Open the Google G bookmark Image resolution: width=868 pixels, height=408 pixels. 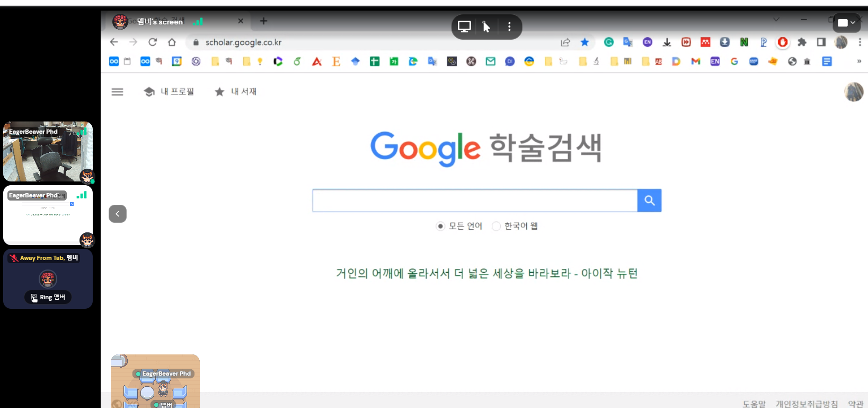[734, 62]
